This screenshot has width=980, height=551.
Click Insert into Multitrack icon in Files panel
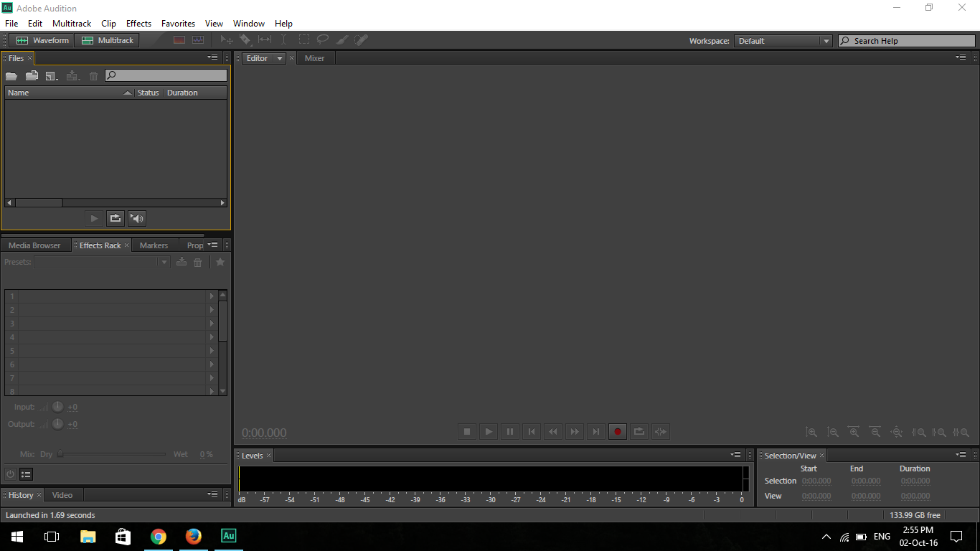[72, 75]
